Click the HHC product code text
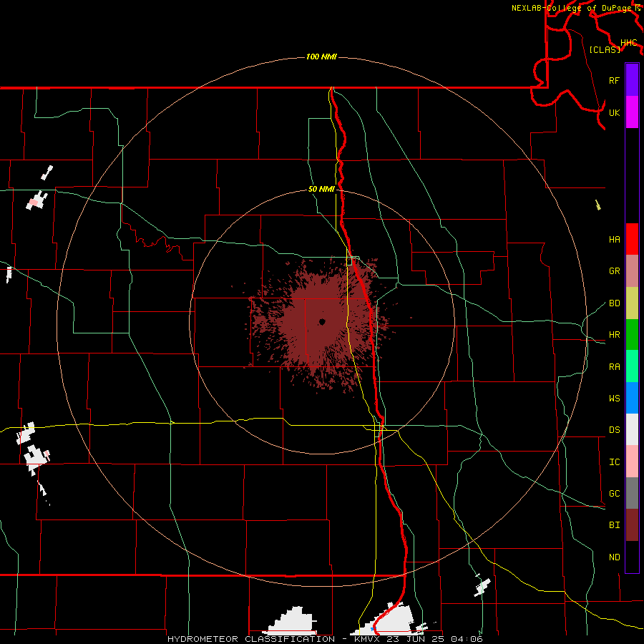 [x=628, y=43]
